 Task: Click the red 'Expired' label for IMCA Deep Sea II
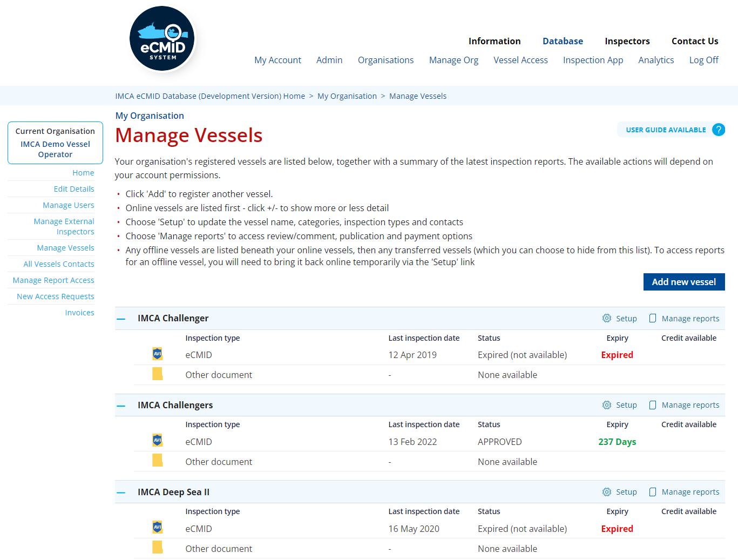(x=617, y=529)
